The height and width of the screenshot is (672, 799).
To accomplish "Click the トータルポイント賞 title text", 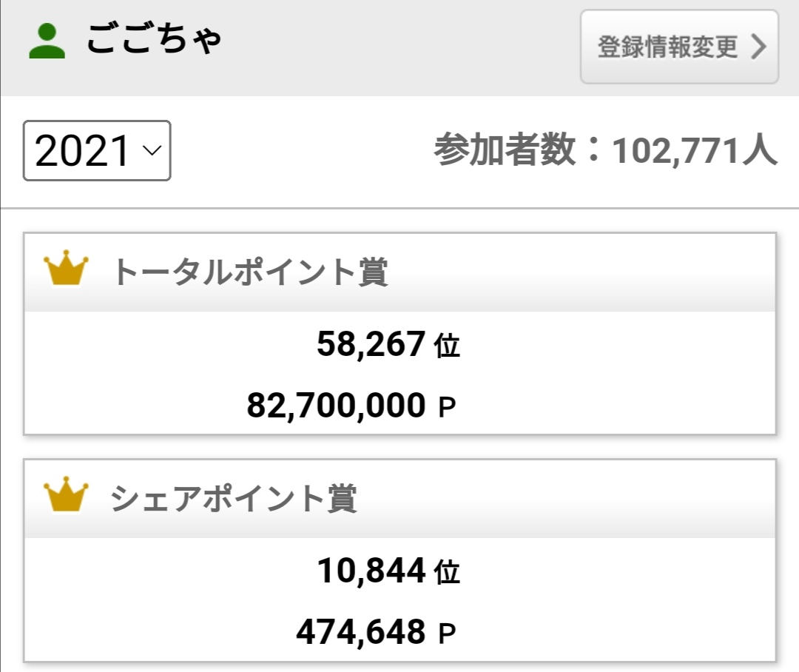I will [250, 272].
